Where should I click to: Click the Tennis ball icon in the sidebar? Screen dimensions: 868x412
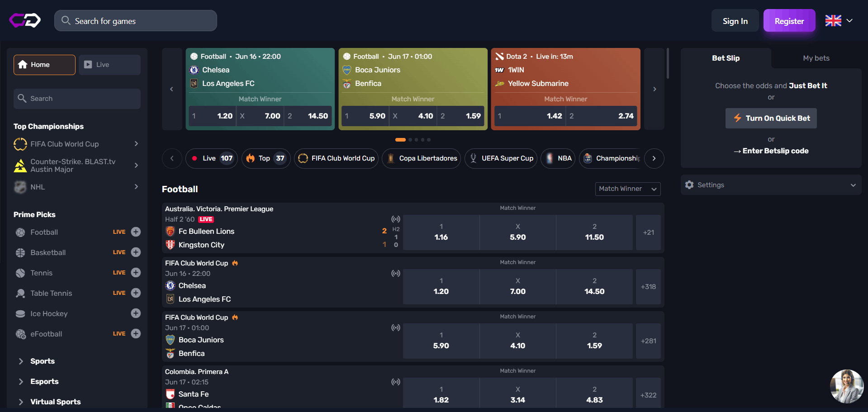pos(20,273)
